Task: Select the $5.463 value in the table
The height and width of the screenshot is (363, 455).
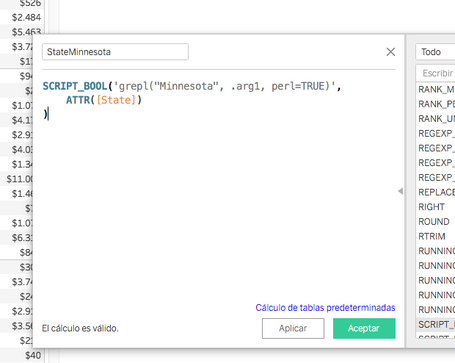Action: click(26, 32)
